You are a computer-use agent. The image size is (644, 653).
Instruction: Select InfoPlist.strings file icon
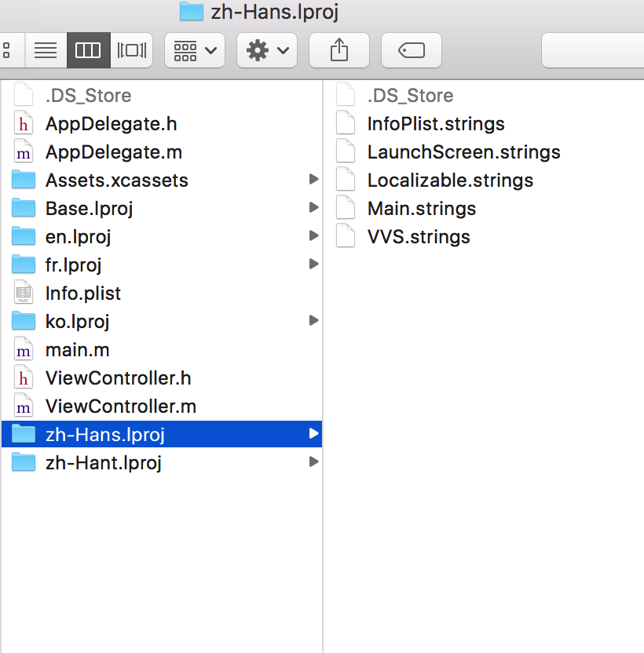click(x=346, y=124)
